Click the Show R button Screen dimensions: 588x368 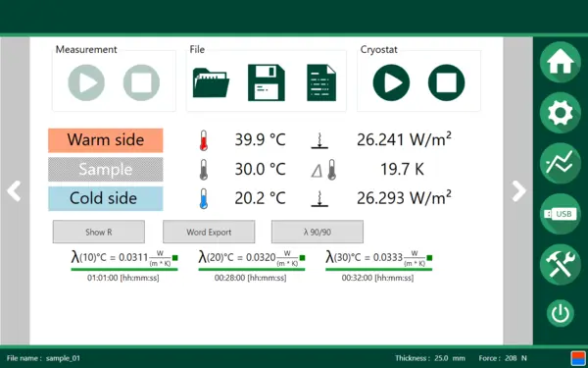coord(99,232)
